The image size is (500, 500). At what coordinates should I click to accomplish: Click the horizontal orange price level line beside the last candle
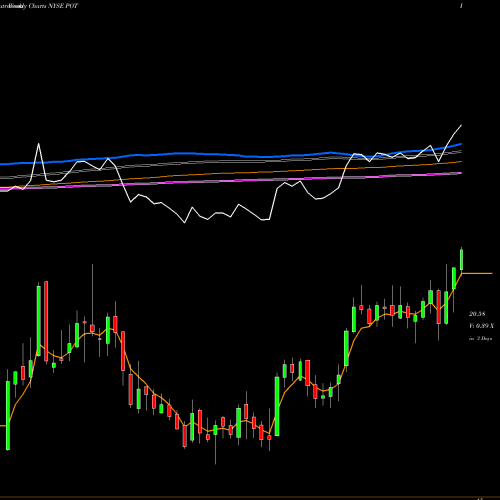[477, 273]
